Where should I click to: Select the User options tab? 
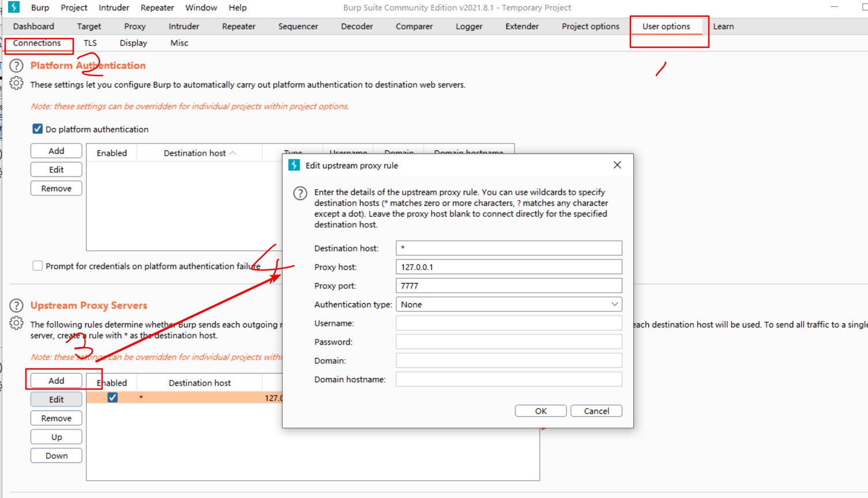[666, 27]
